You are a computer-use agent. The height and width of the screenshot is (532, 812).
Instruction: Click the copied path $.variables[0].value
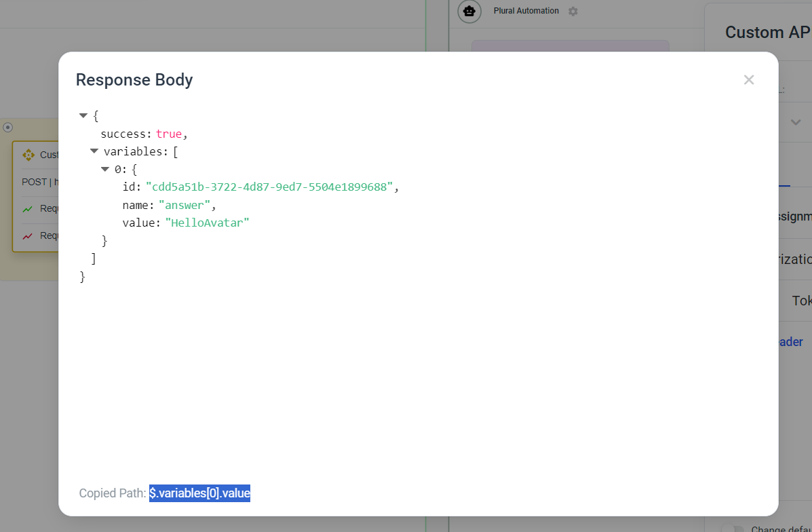(x=200, y=493)
